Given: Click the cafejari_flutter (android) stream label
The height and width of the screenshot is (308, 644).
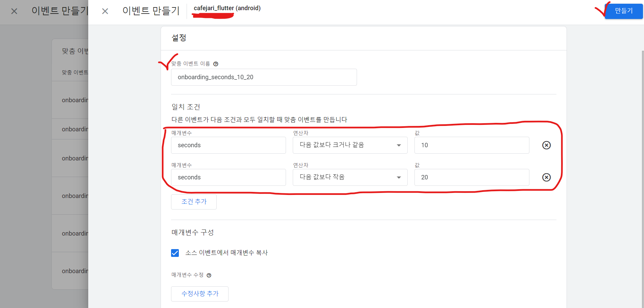Looking at the screenshot, I should coord(227,8).
